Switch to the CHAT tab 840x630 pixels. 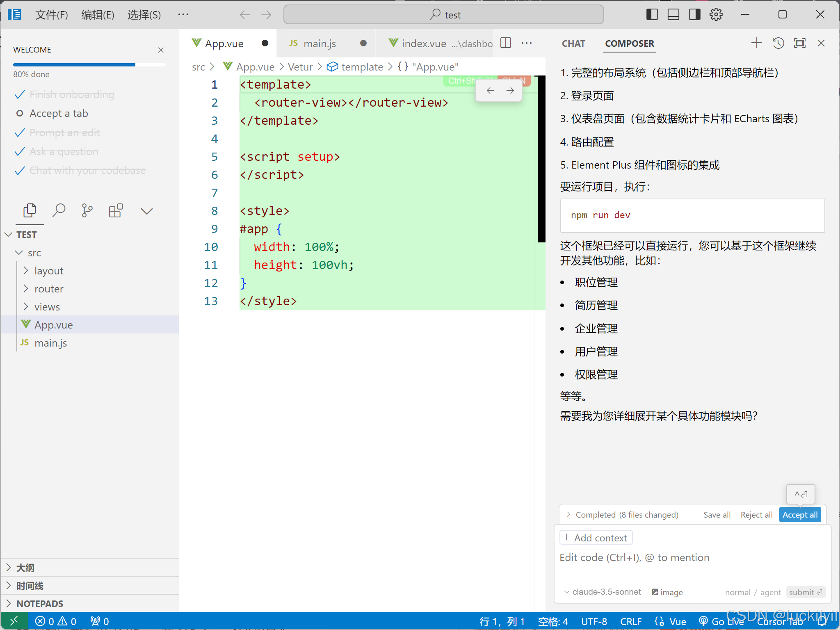click(x=573, y=43)
